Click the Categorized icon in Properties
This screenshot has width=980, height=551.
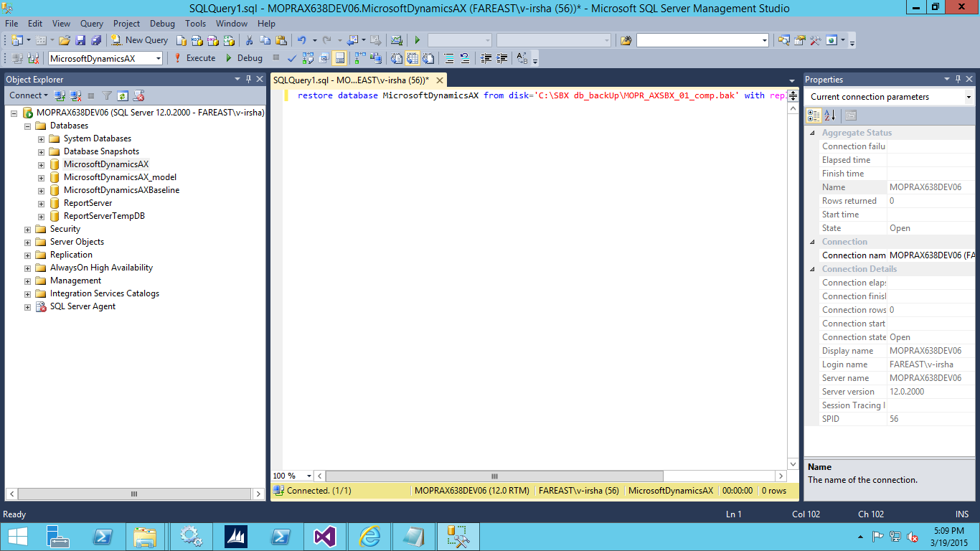click(x=814, y=115)
